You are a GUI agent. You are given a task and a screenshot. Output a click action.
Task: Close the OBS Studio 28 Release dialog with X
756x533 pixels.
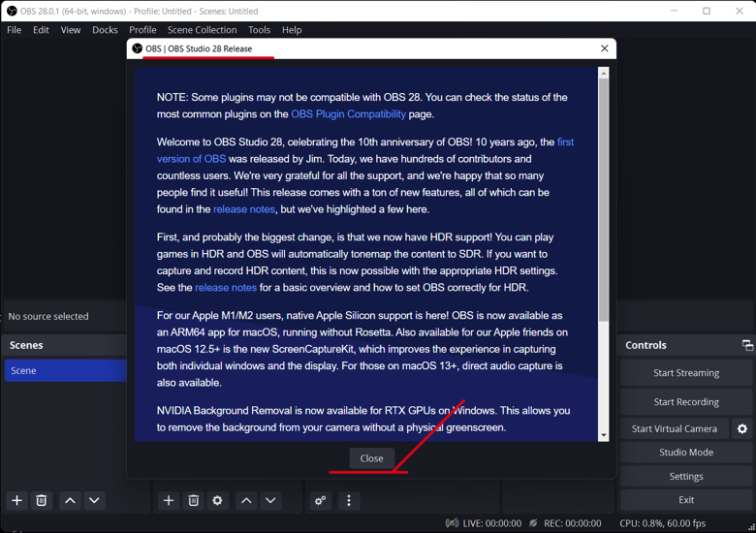604,48
